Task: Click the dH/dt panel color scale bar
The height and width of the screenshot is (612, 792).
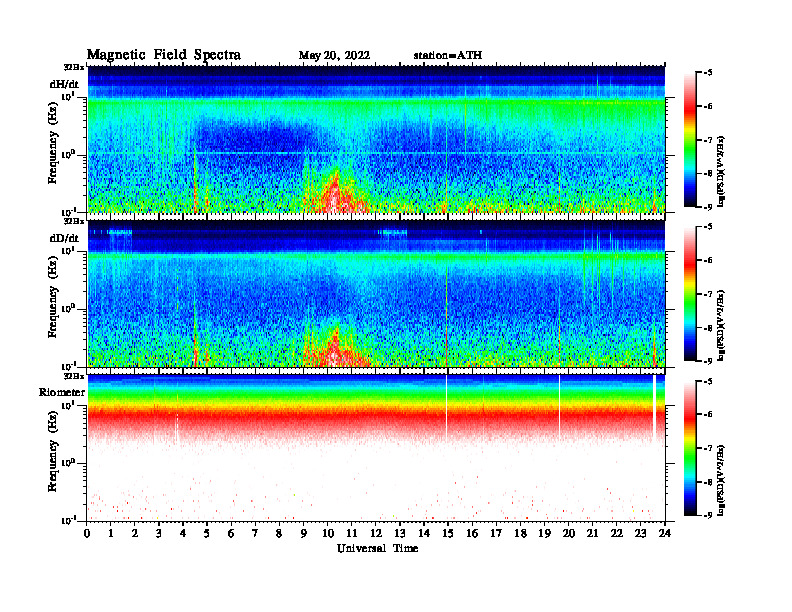Action: click(x=689, y=140)
